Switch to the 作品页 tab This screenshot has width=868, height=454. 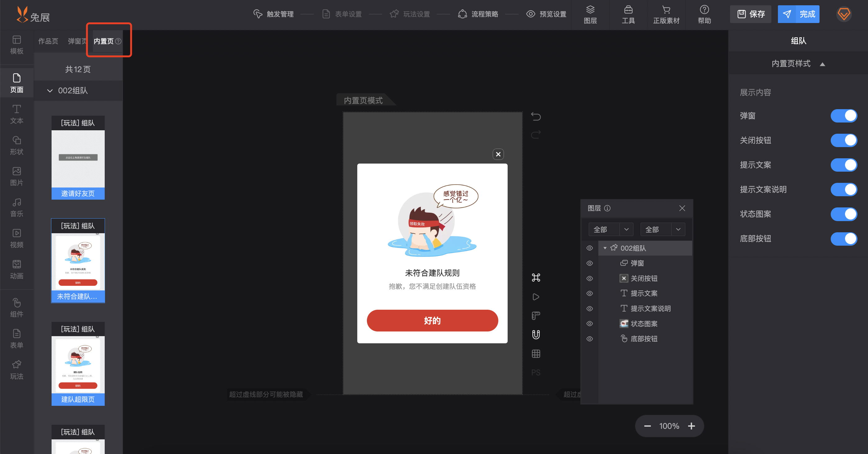[x=48, y=41]
